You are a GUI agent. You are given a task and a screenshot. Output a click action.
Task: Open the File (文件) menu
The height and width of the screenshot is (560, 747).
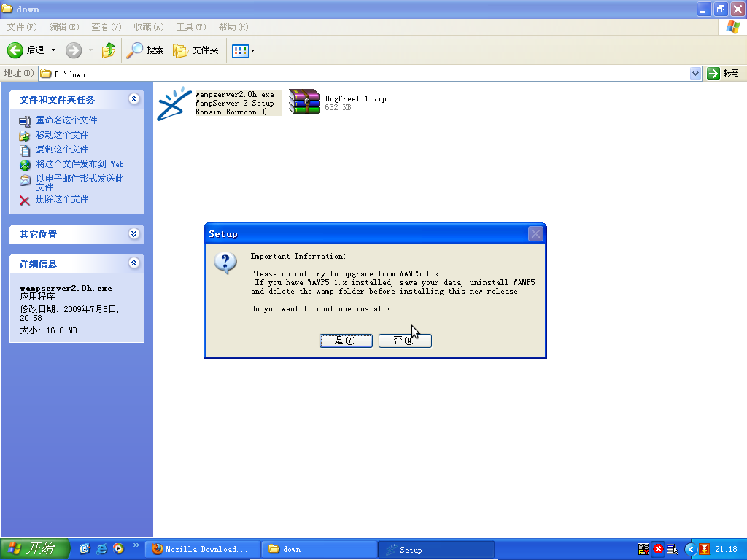21,27
